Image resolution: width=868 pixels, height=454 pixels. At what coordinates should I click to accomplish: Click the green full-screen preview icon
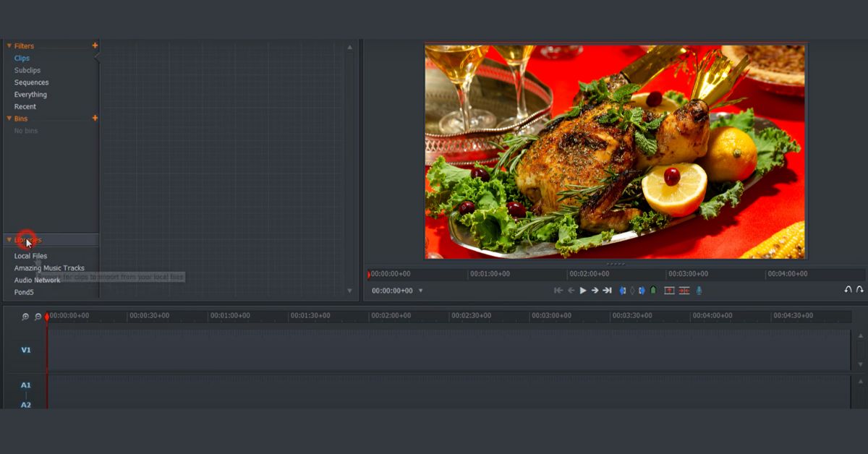tap(654, 290)
